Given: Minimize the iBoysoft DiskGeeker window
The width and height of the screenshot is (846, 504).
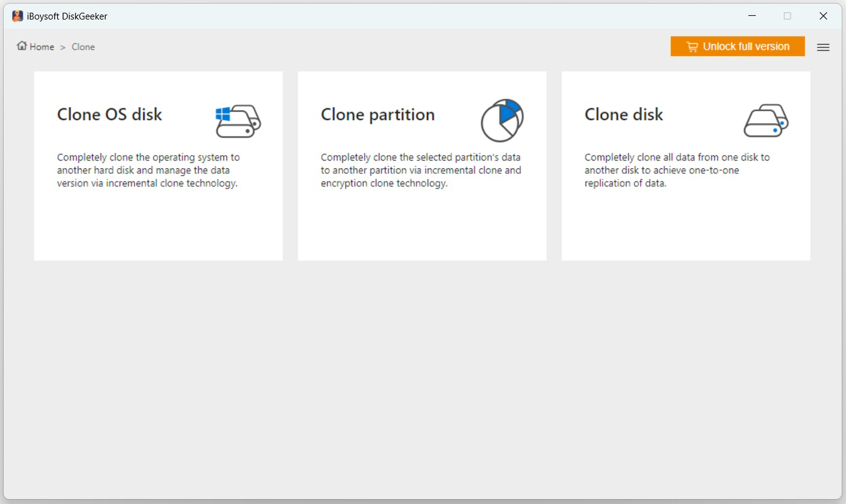Looking at the screenshot, I should [752, 16].
